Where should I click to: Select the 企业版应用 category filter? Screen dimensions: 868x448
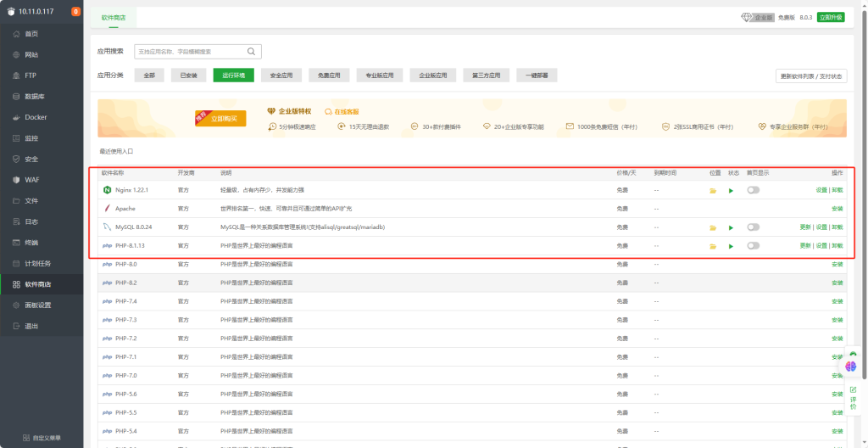coord(433,76)
